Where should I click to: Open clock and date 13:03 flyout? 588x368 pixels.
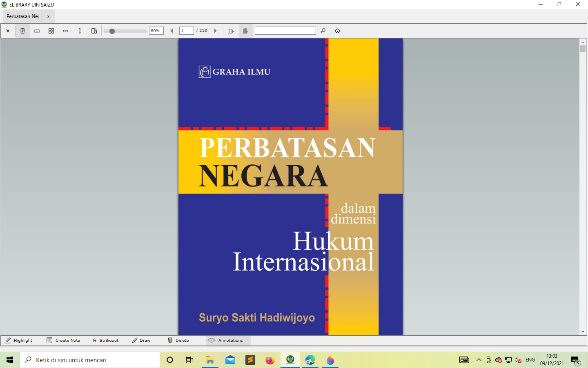point(552,360)
